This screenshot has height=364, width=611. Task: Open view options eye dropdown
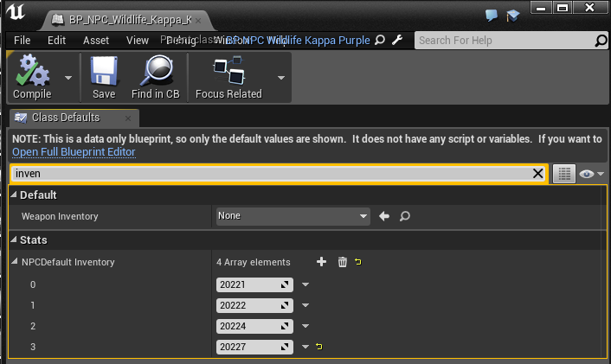point(592,174)
